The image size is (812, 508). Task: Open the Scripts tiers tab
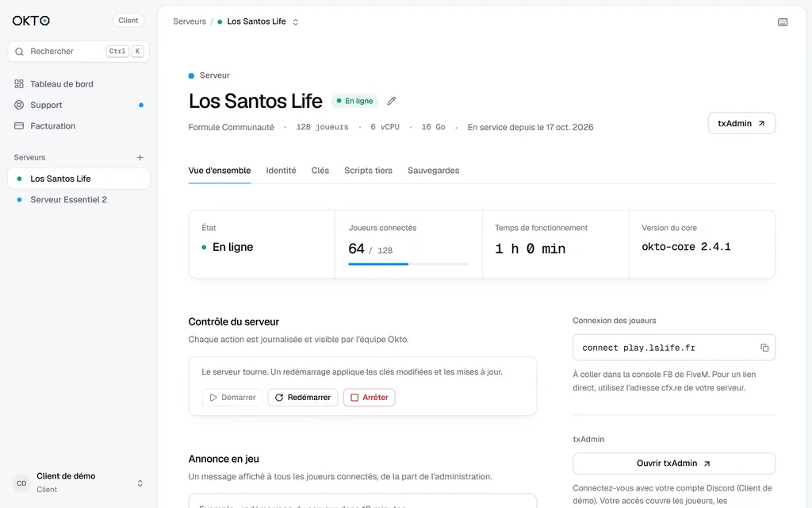(x=368, y=171)
